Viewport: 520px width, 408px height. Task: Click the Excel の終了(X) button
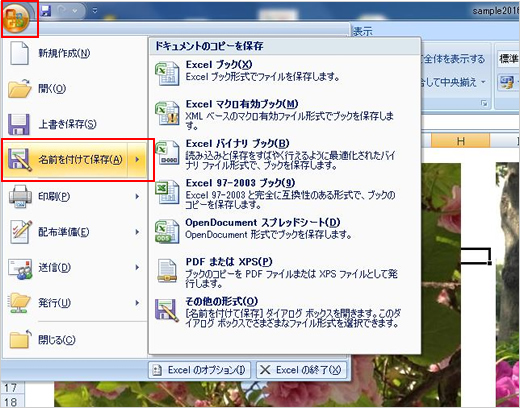point(301,370)
